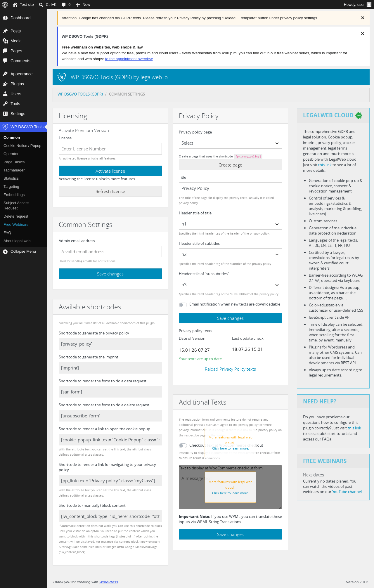Click Plugins plug icon in sidebar
The width and height of the screenshot is (374, 588).
pos(5,84)
